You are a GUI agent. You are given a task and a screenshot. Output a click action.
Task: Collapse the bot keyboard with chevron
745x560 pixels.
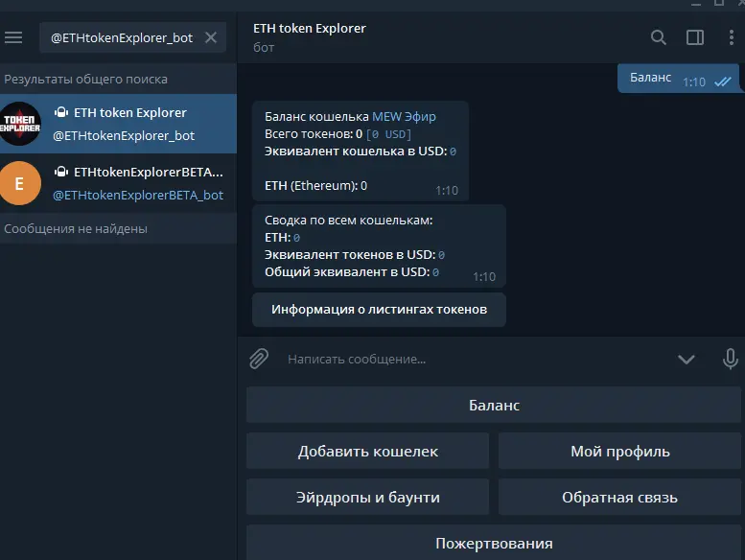687,360
